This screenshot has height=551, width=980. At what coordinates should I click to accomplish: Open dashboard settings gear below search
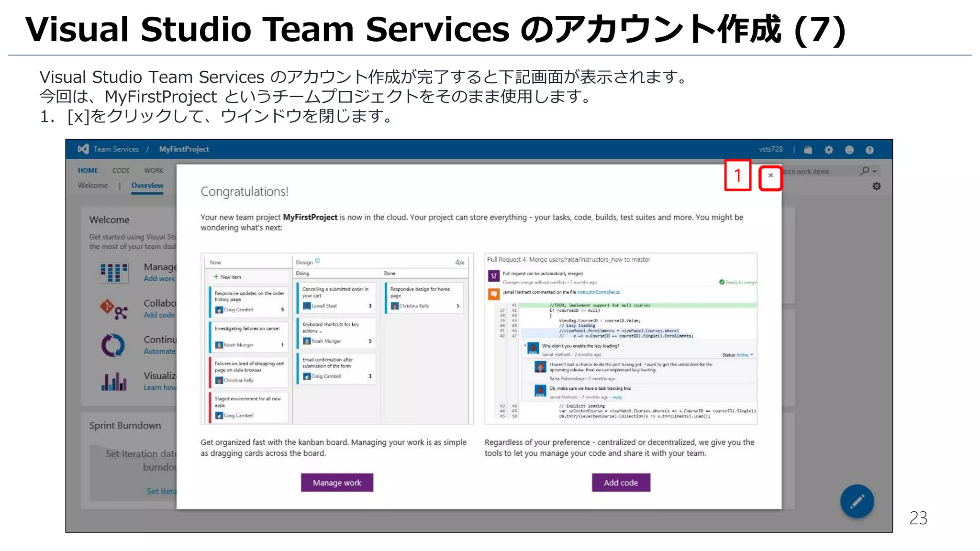point(877,186)
